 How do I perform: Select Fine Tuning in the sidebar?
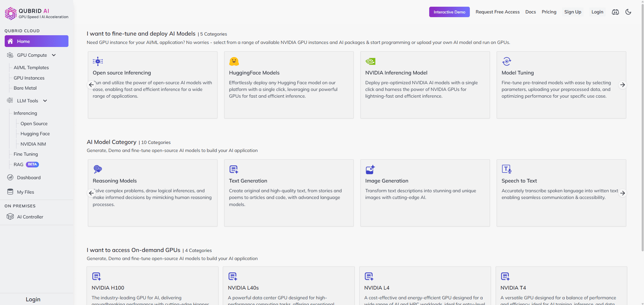26,154
